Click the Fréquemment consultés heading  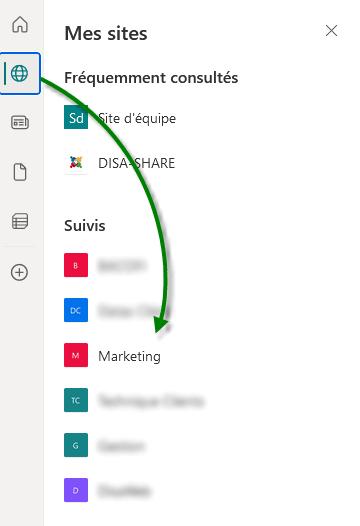coord(151,78)
